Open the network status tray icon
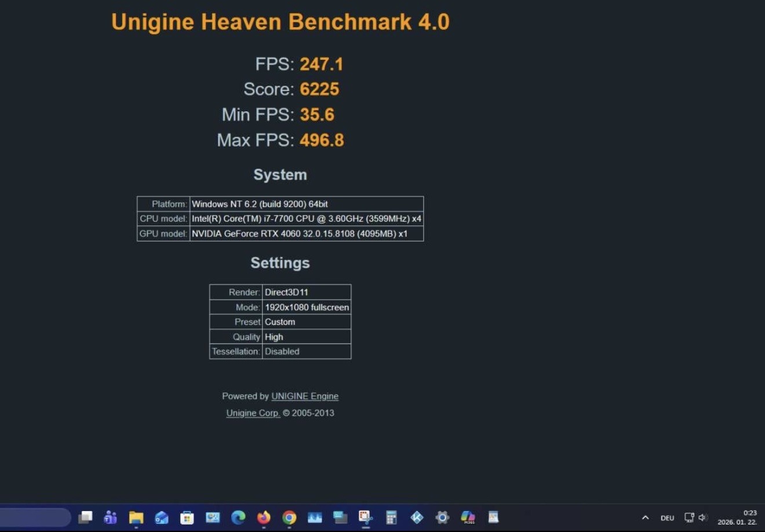 click(689, 518)
